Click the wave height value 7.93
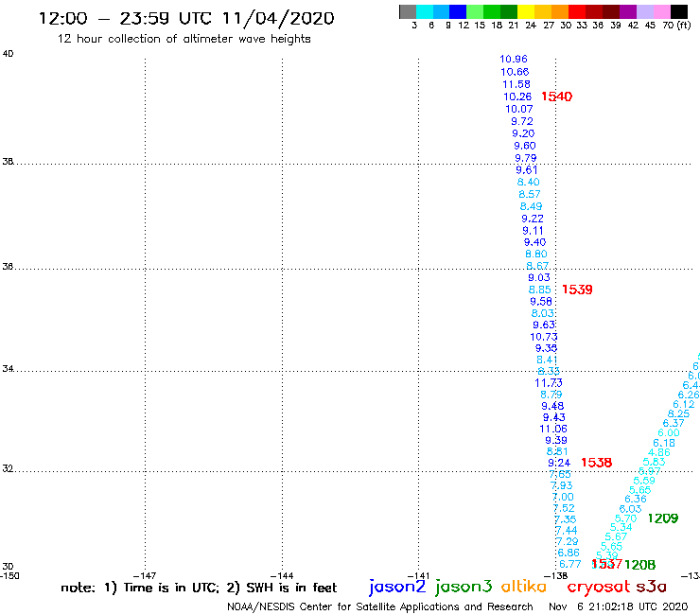This screenshot has height=615, width=700. tap(561, 486)
